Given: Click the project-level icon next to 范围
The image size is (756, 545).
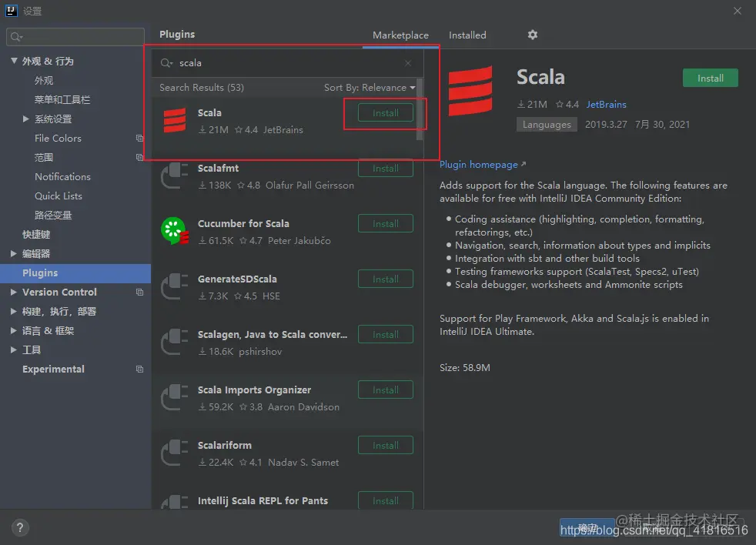Looking at the screenshot, I should point(140,158).
